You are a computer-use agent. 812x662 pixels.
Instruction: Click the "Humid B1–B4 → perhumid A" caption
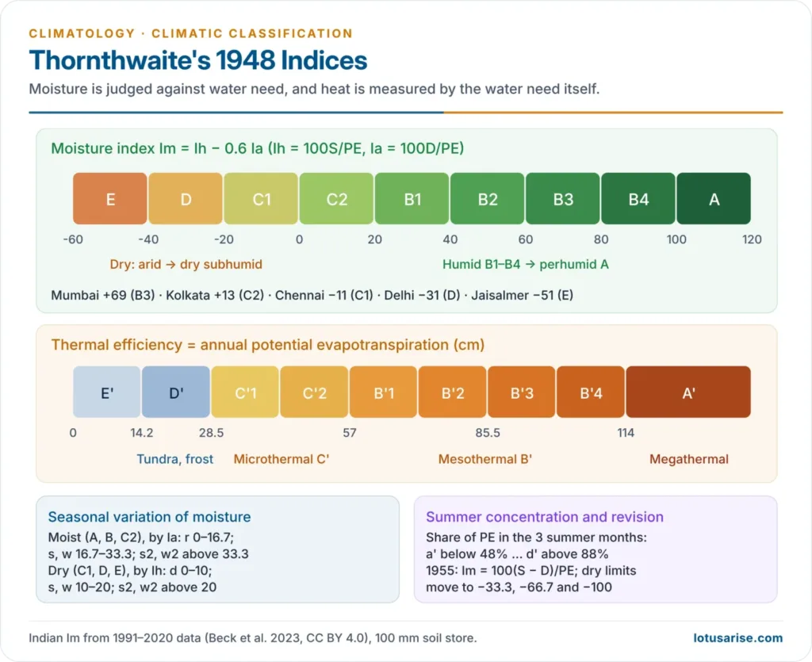click(526, 265)
